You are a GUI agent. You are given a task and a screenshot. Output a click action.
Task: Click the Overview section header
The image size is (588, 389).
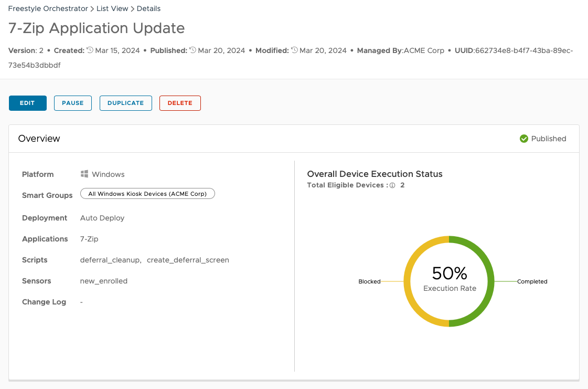coord(39,139)
